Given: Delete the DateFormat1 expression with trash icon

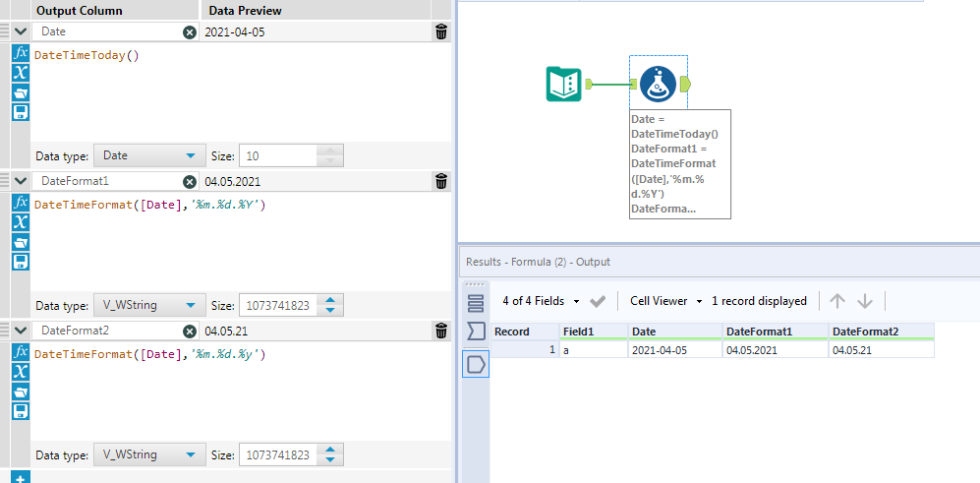Looking at the screenshot, I should tap(441, 181).
